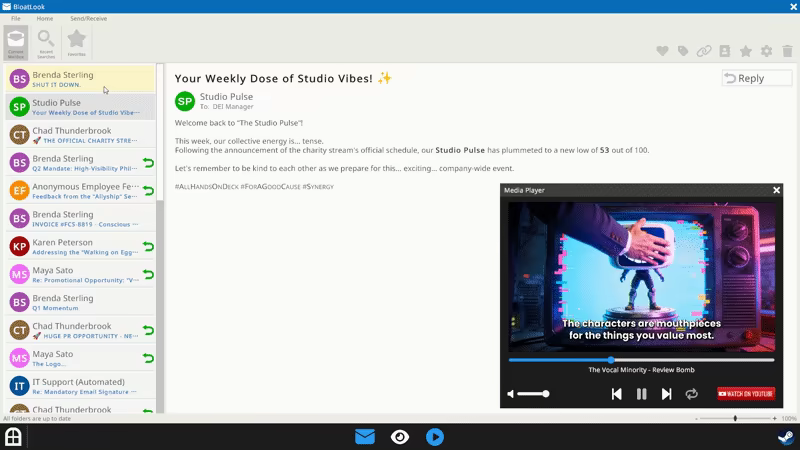Viewport: 800px width, 450px height.
Task: Open the settings gear icon
Action: click(766, 51)
